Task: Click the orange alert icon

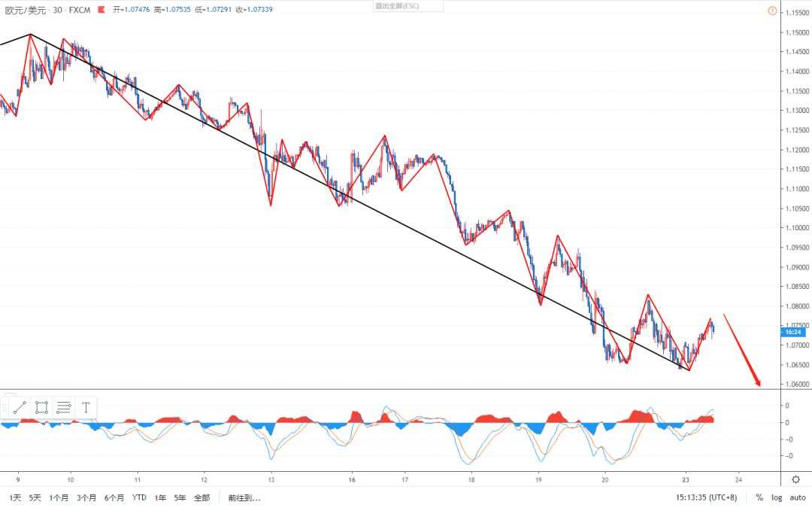Action: (x=771, y=11)
